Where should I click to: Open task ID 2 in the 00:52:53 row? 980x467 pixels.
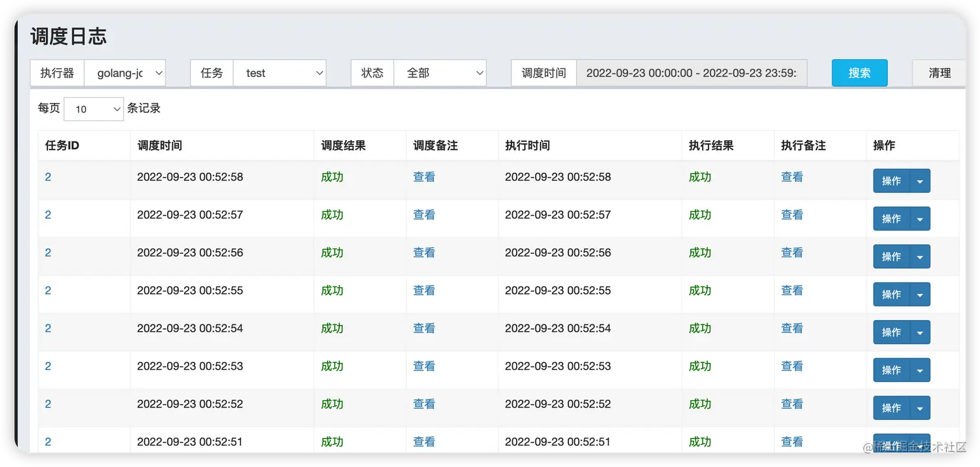tap(48, 366)
